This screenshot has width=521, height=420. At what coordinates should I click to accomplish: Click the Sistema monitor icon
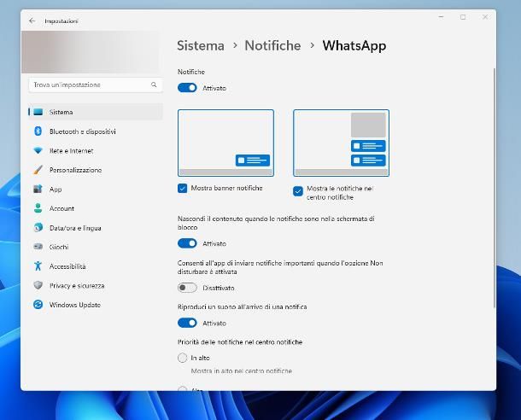38,112
